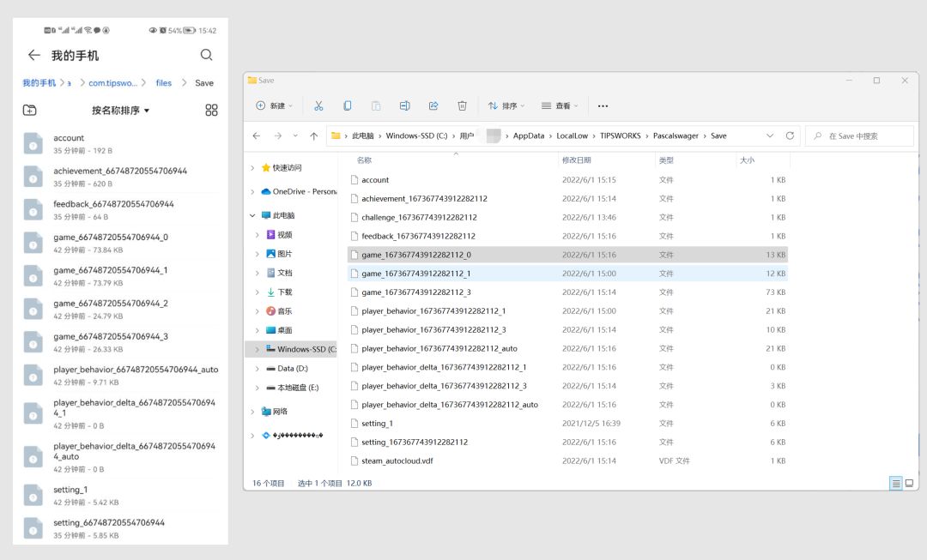The height and width of the screenshot is (560, 927).
Task: Open the 查看 view menu
Action: [x=560, y=105]
